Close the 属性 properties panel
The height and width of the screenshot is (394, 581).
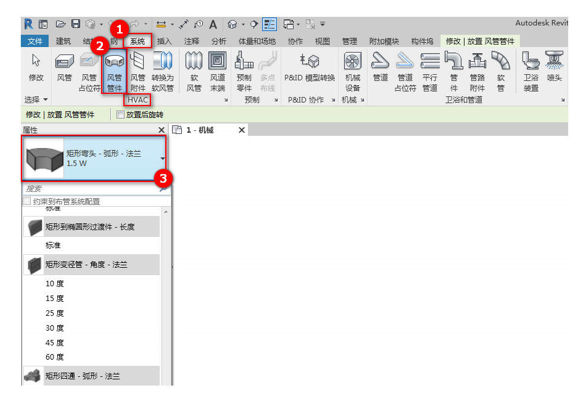pyautogui.click(x=162, y=130)
